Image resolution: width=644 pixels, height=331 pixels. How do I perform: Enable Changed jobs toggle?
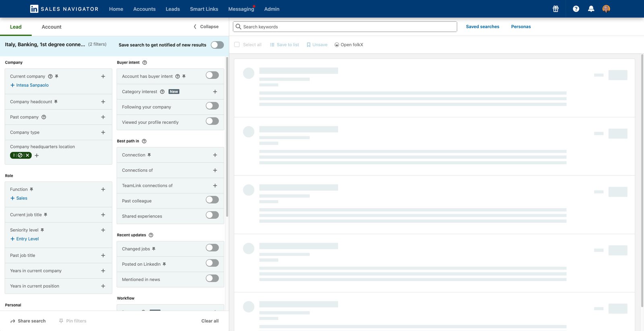point(212,248)
